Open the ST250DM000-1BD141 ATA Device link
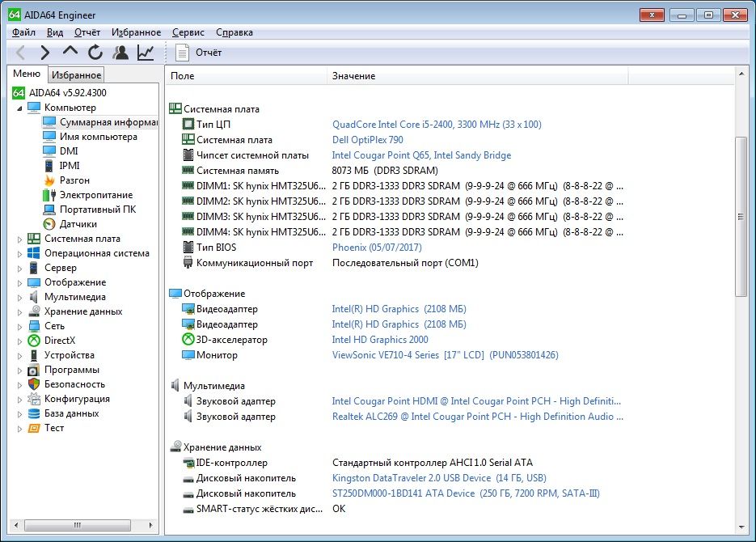 [x=466, y=493]
